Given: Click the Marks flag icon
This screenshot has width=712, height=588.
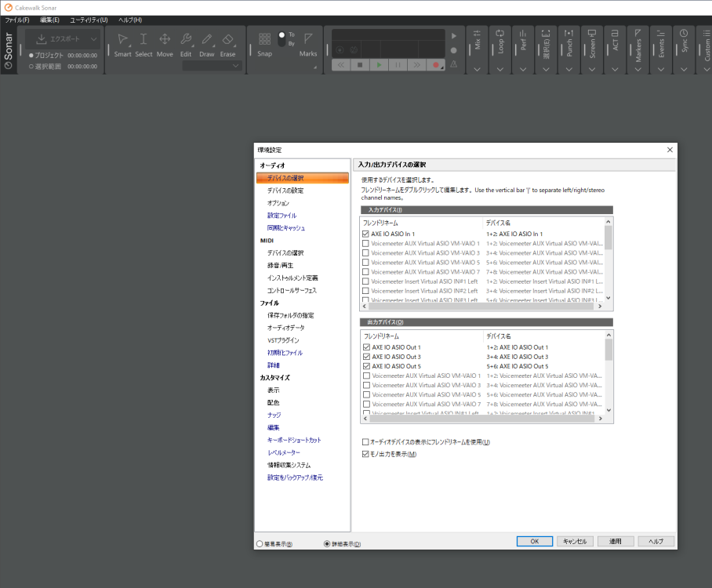Looking at the screenshot, I should (308, 39).
